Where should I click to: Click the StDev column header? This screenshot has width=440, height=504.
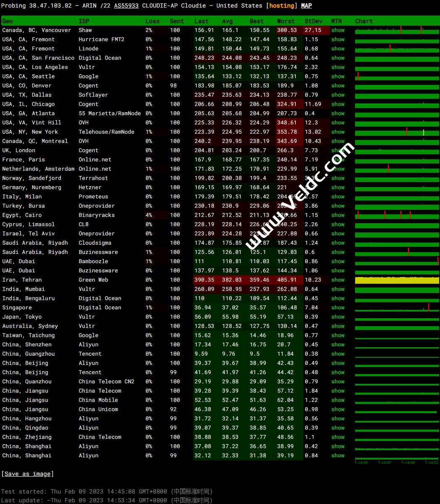(313, 21)
